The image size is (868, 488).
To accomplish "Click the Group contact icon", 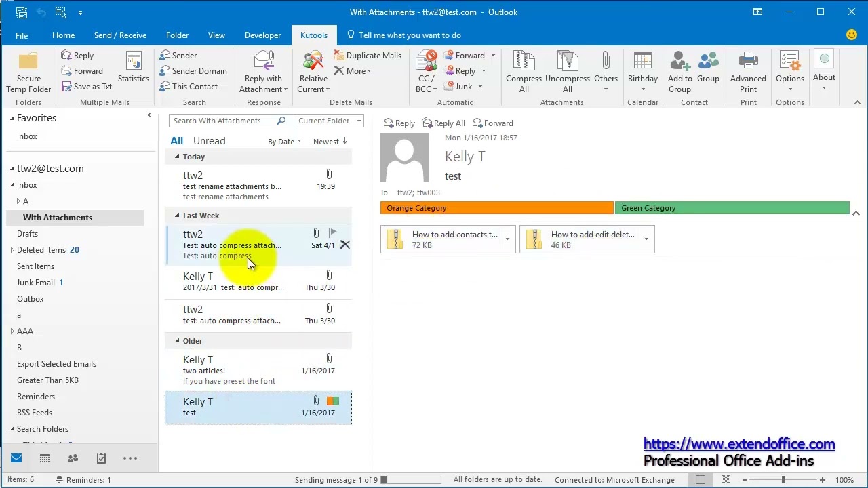I will click(708, 68).
